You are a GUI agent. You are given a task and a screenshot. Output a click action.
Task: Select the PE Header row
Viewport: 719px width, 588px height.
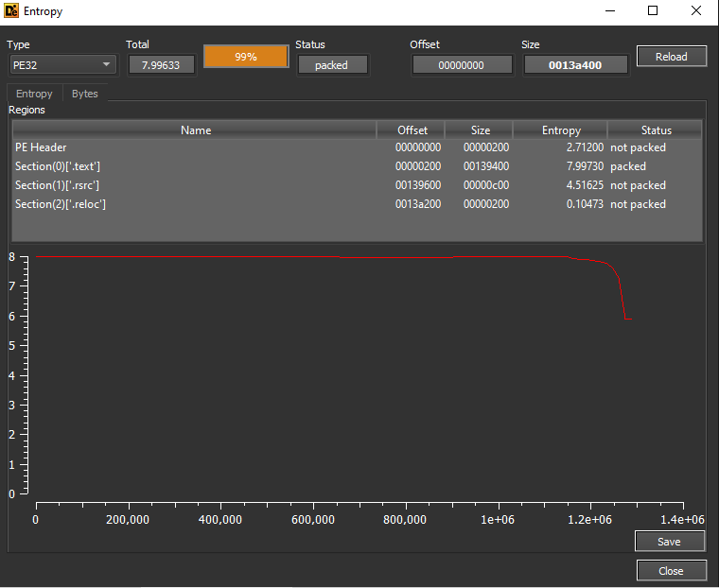point(358,147)
